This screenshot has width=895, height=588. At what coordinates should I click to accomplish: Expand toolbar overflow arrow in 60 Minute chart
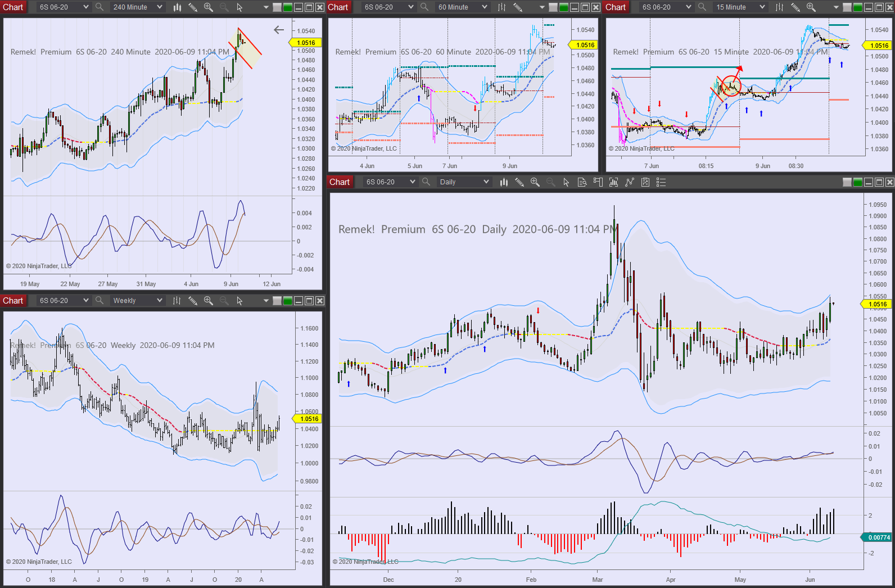542,7
